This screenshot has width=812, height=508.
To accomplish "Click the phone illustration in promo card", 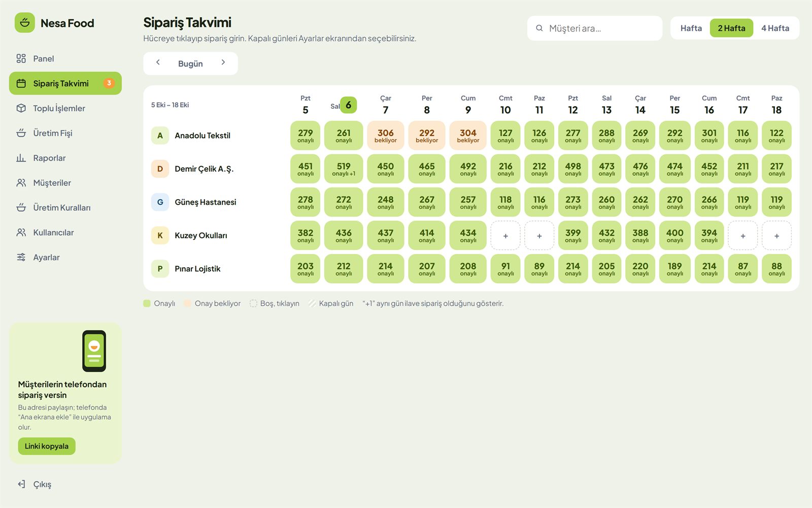I will 94,351.
